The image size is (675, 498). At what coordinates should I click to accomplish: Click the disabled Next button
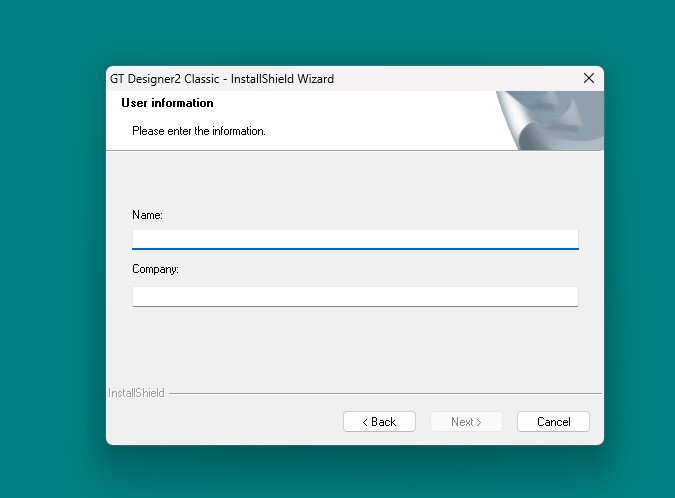[x=466, y=421]
